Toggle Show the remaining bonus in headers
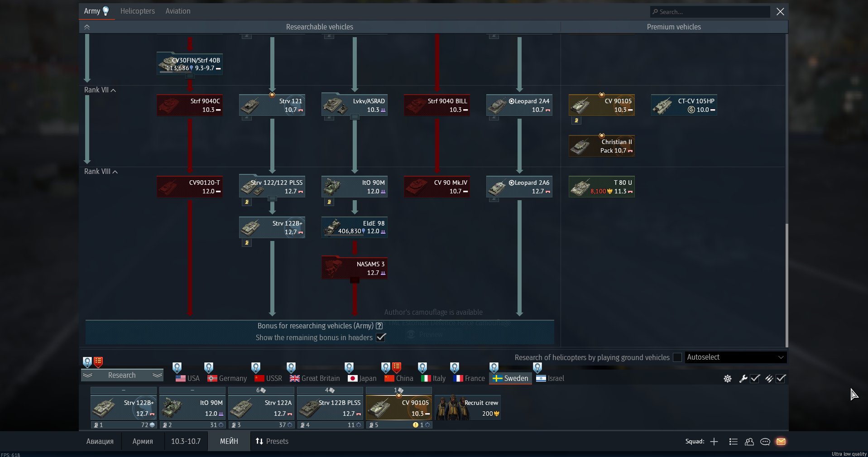Viewport: 868px width, 457px height. 381,337
